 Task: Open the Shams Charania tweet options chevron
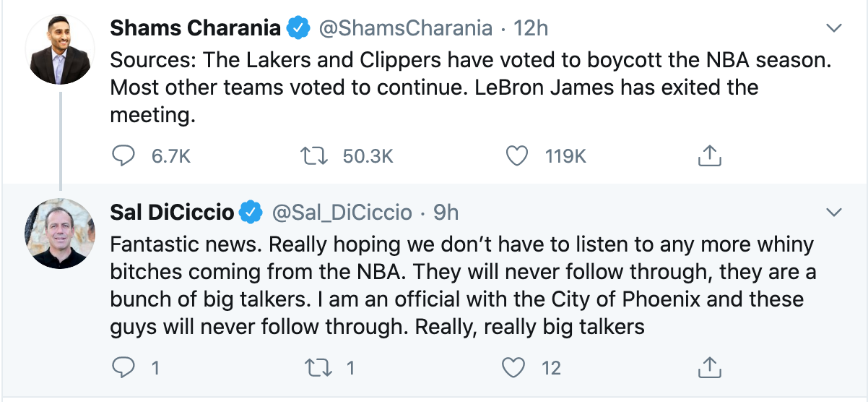click(x=834, y=28)
